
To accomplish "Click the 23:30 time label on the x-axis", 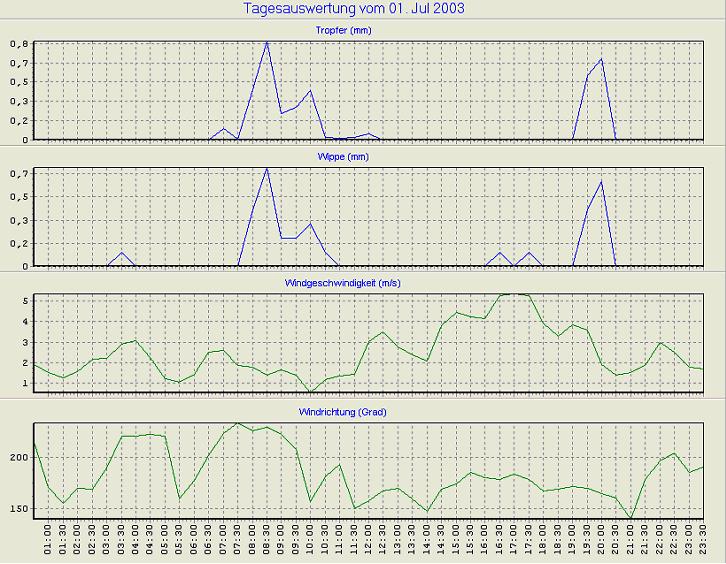I will click(x=703, y=542).
